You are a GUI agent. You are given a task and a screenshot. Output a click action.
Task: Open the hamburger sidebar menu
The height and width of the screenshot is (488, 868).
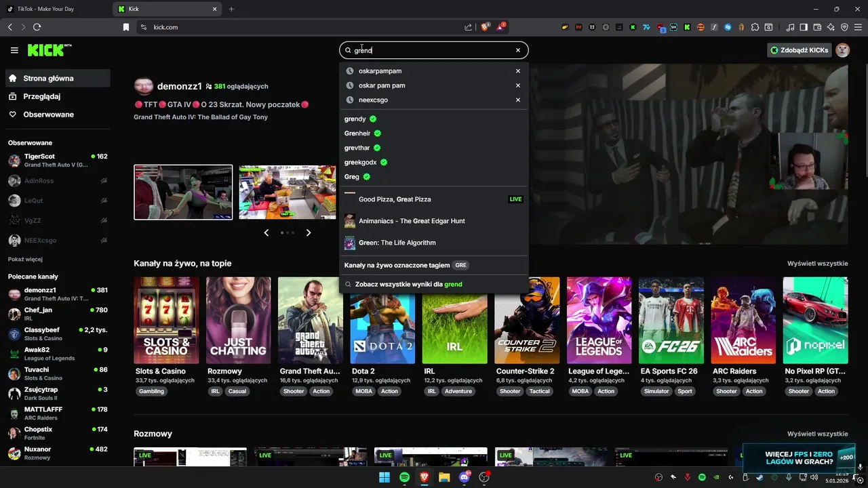point(14,50)
